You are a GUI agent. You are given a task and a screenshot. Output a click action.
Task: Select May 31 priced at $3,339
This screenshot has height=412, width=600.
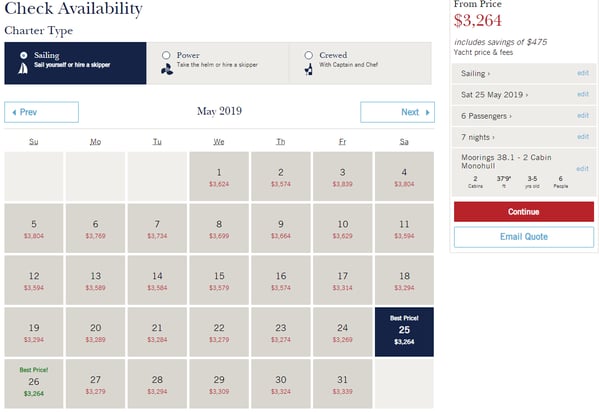click(x=343, y=385)
